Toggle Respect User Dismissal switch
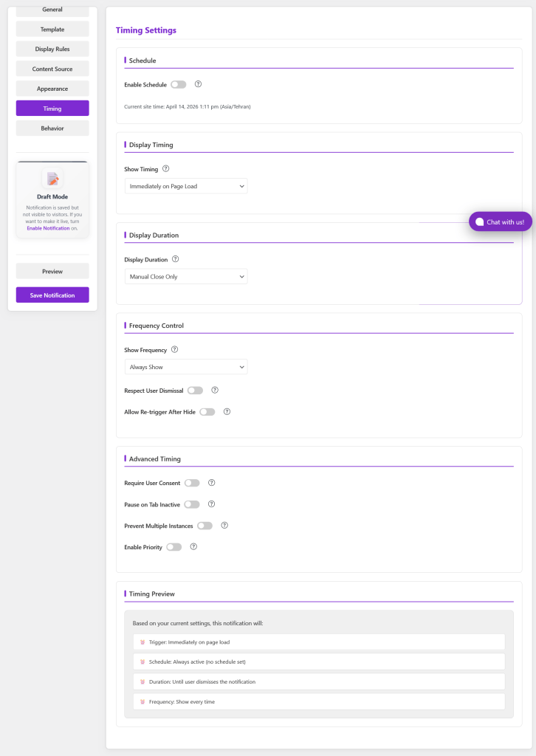536x756 pixels. (x=195, y=391)
